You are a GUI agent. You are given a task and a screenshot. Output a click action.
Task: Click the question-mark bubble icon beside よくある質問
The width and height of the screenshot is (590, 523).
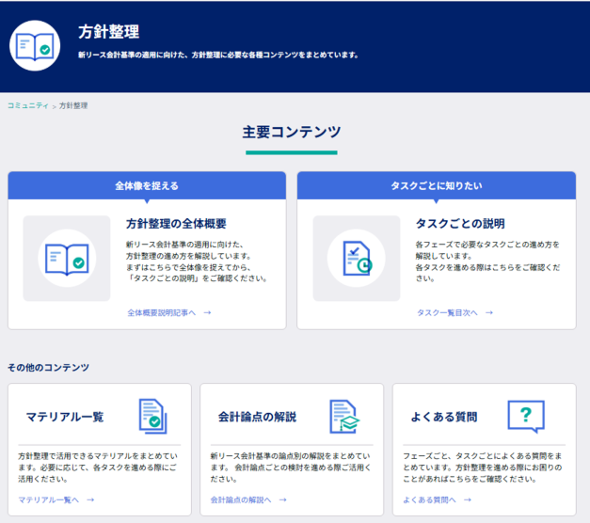[526, 417]
